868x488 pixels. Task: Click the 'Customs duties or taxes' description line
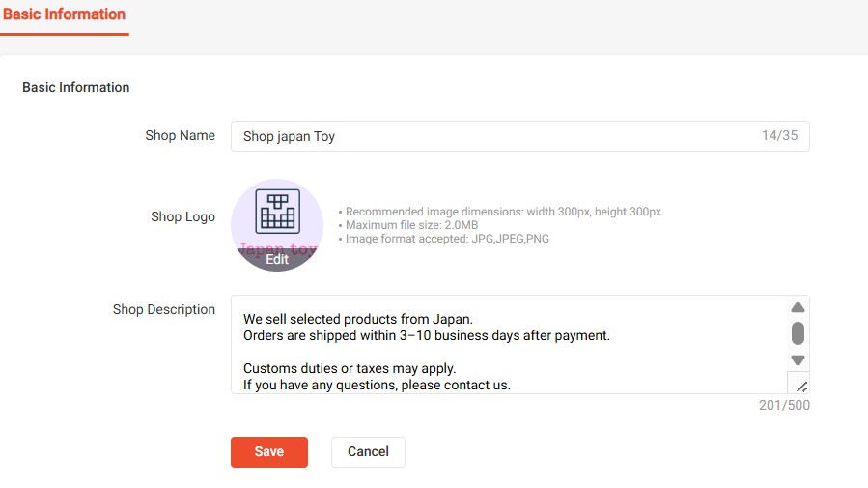tap(350, 368)
